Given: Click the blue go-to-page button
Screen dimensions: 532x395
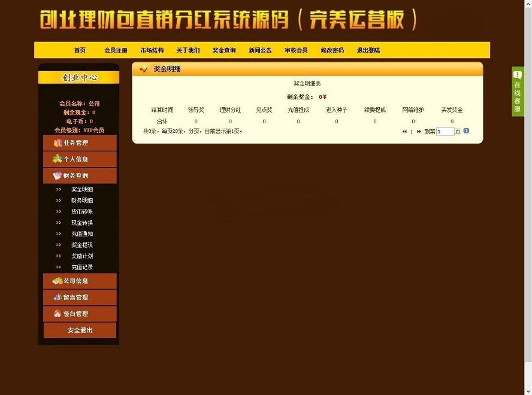Looking at the screenshot, I should 466,130.
